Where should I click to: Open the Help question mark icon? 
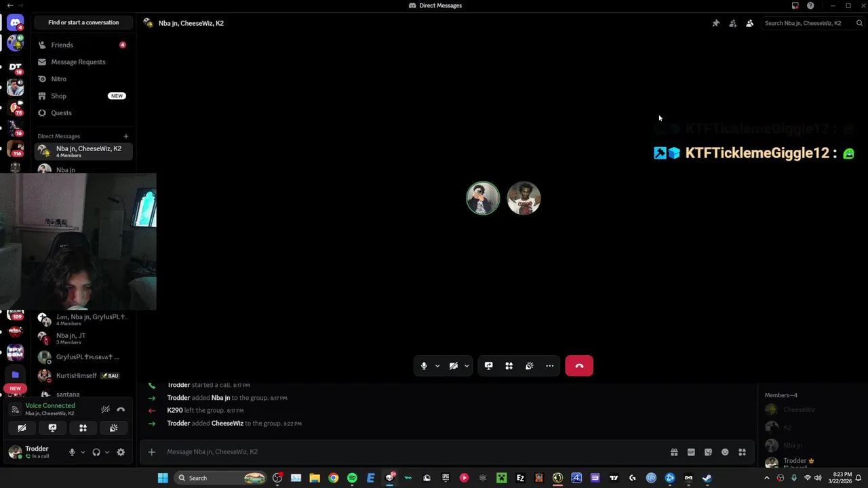click(x=810, y=5)
